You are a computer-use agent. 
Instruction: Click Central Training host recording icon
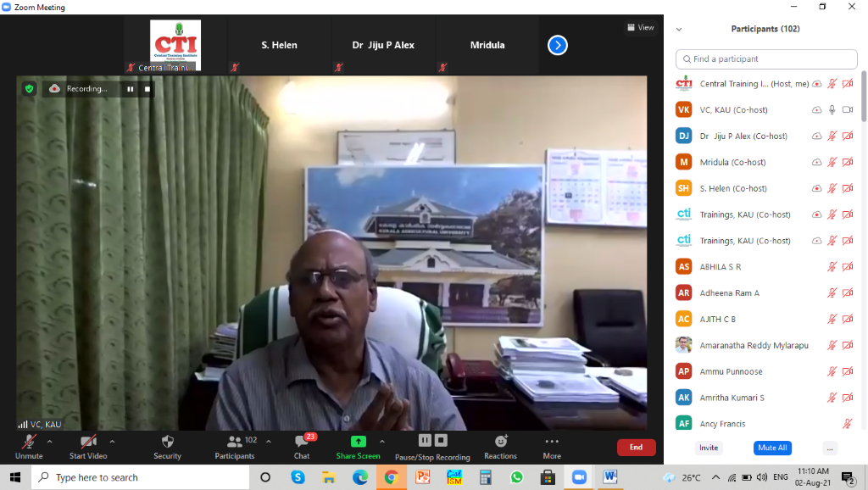tap(816, 84)
